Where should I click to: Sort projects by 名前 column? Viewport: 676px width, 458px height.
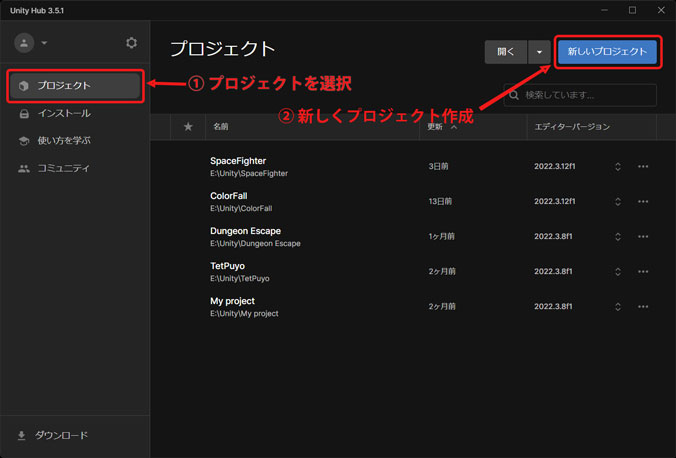[221, 127]
